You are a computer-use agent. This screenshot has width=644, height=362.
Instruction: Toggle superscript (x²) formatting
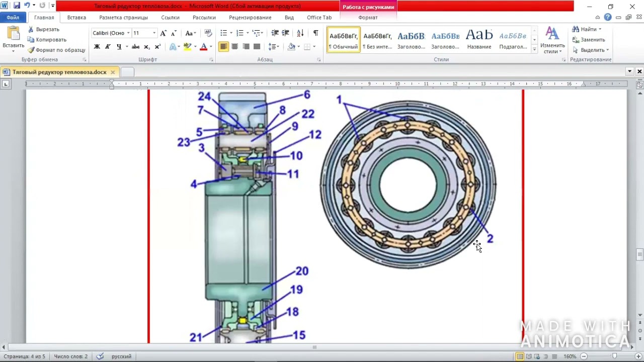click(x=157, y=47)
